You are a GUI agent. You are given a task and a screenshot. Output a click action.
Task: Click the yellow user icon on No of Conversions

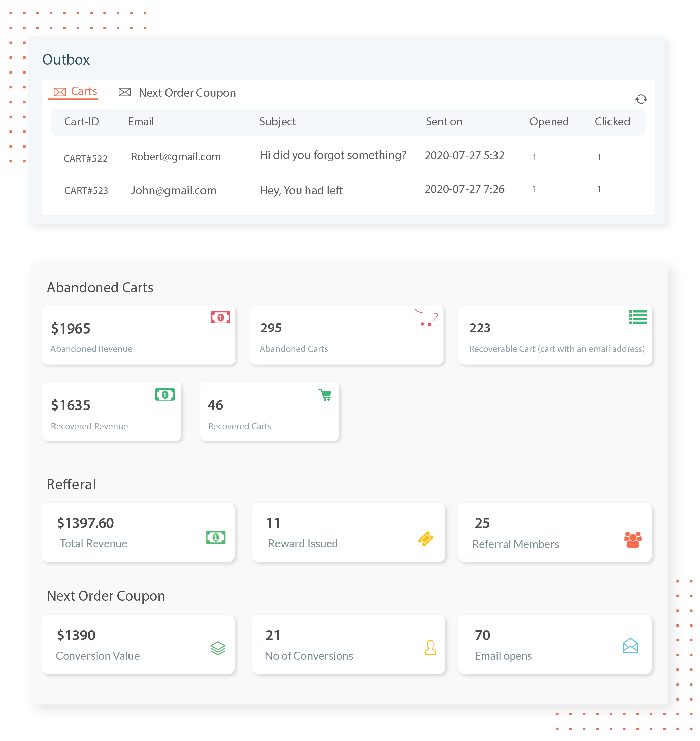(x=430, y=648)
